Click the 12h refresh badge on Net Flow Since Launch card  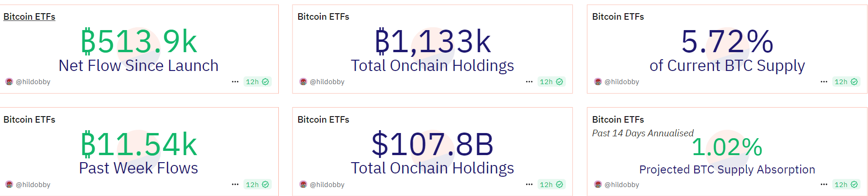click(257, 82)
